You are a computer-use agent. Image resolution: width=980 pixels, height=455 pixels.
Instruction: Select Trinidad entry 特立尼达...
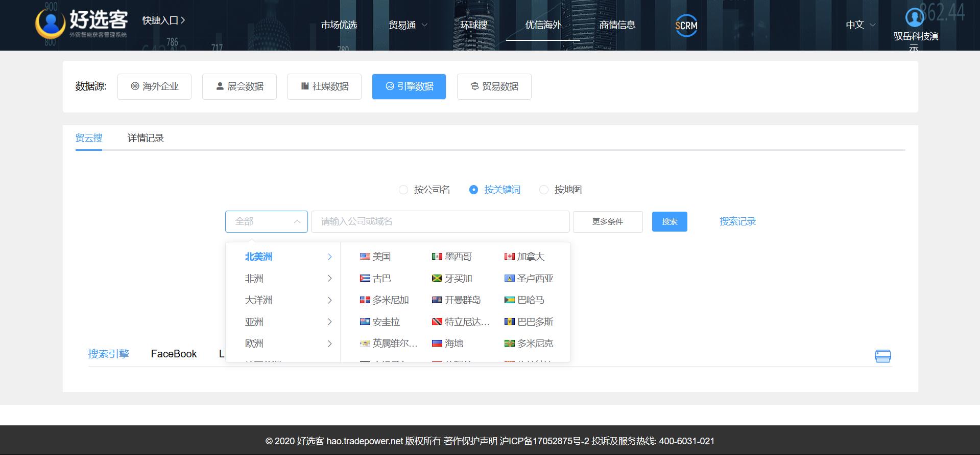(x=461, y=322)
